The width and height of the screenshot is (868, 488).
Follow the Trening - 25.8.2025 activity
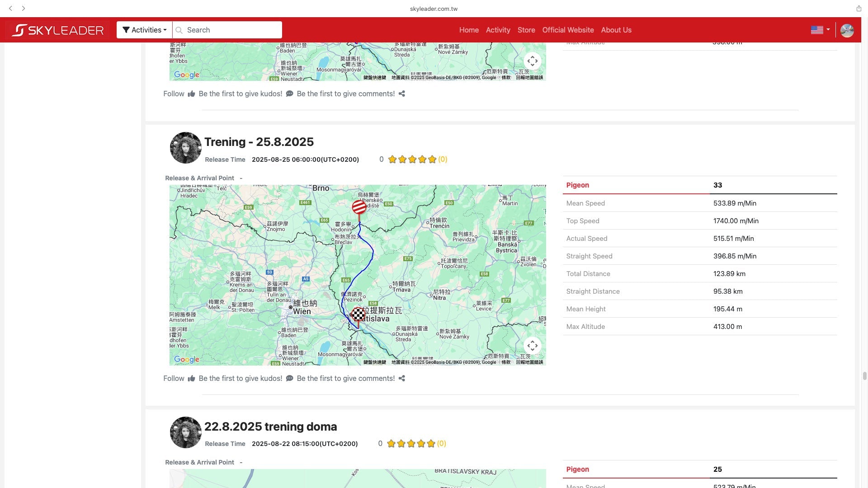pos(174,379)
